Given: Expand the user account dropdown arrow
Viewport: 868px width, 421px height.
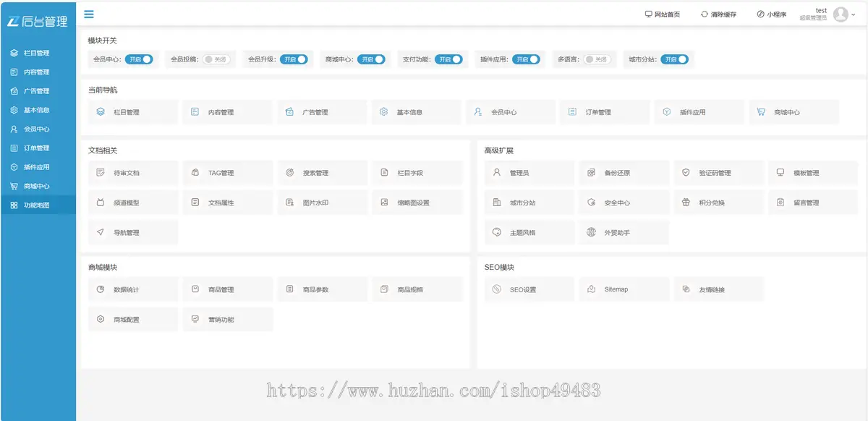Looking at the screenshot, I should (854, 14).
